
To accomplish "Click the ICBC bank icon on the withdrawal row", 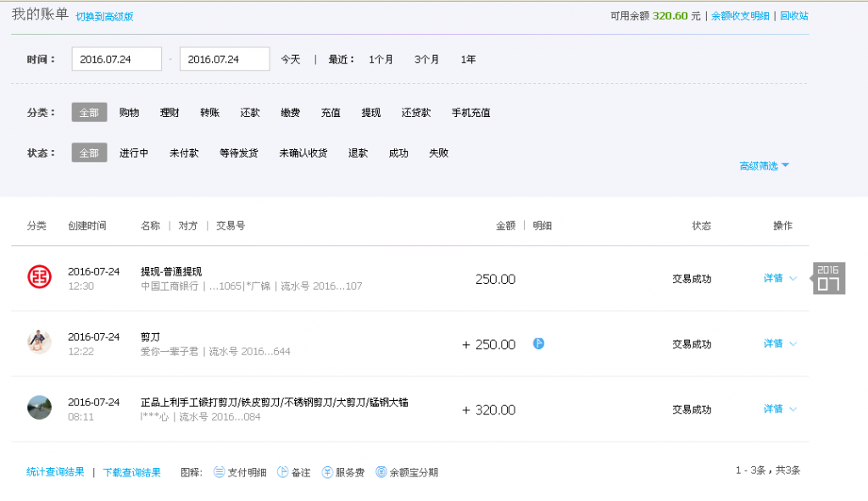I will [39, 278].
